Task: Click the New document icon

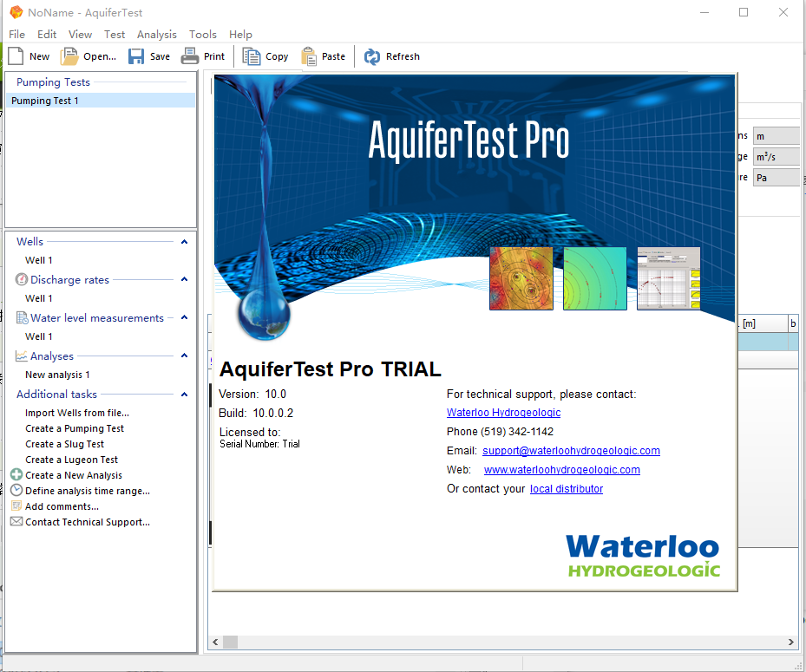Action: (x=16, y=56)
